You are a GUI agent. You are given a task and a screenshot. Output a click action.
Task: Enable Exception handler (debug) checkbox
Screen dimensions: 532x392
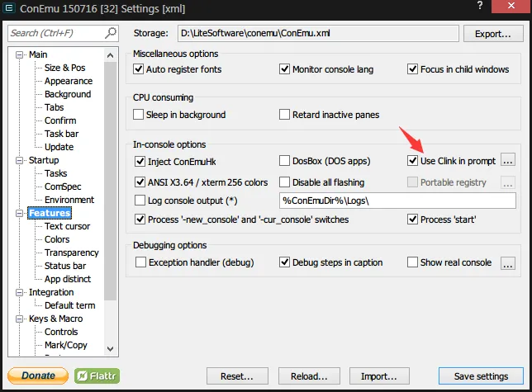point(140,262)
